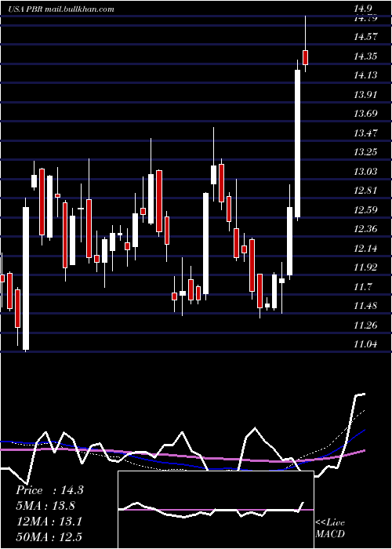Image resolution: width=392 pixels, height=549 pixels.
Task: Click the Live MACD inset chart
Action: click(x=216, y=510)
